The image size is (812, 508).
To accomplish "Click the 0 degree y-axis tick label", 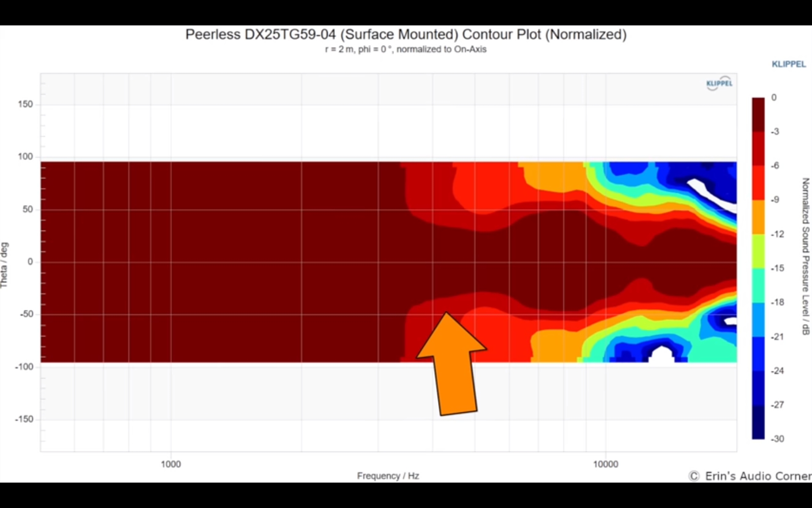I will (x=30, y=262).
